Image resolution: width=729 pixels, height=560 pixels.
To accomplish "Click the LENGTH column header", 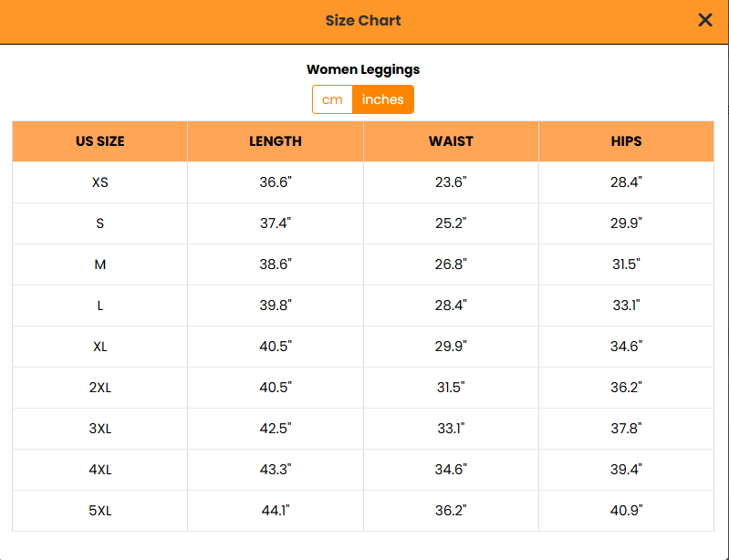I will [276, 141].
